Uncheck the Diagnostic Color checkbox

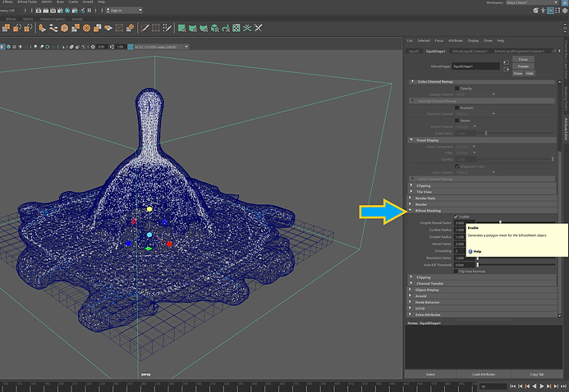457,166
